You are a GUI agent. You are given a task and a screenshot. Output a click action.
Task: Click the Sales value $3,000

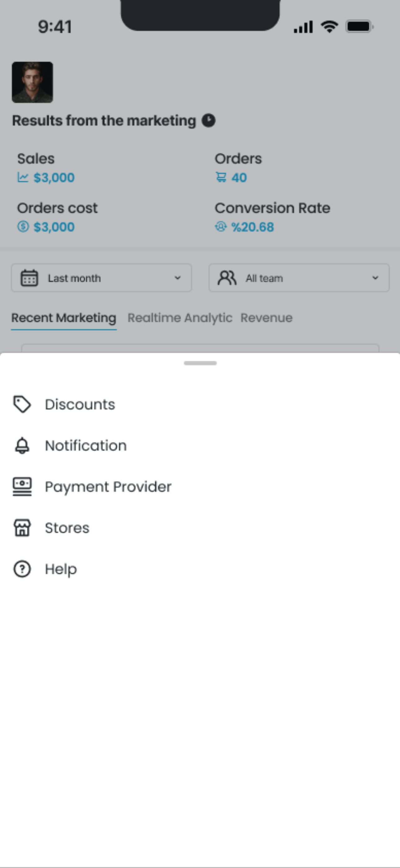coord(54,178)
